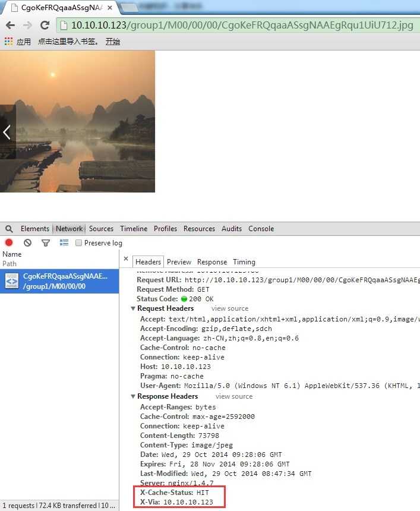
Task: Click the Expires Fri, 28 Nov line
Action: [214, 464]
